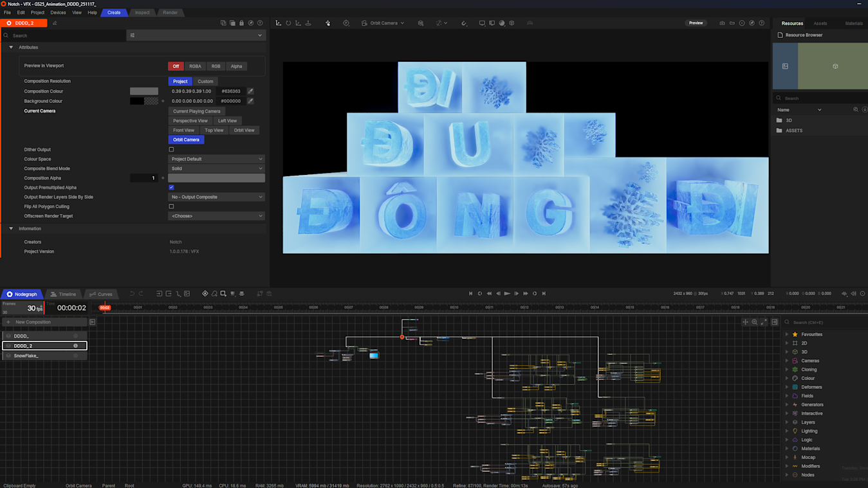Image resolution: width=868 pixels, height=488 pixels.
Task: Click the viewport shading sphere icon
Action: [502, 23]
